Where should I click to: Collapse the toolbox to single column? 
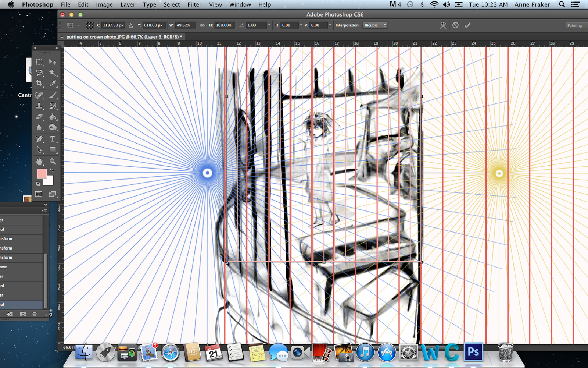point(57,48)
